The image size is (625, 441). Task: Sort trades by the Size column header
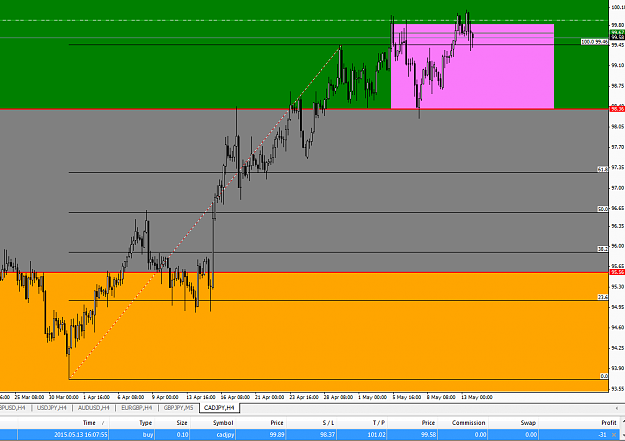click(x=172, y=423)
